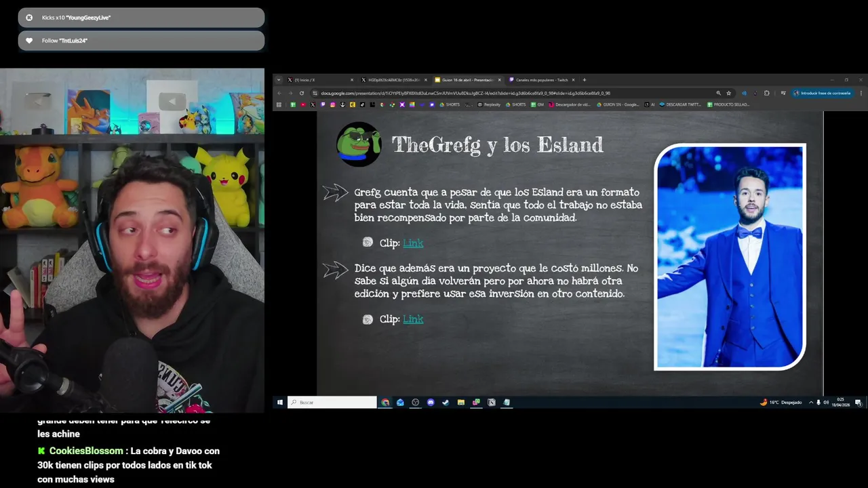
Task: Show hidden system tray icons
Action: (x=811, y=403)
